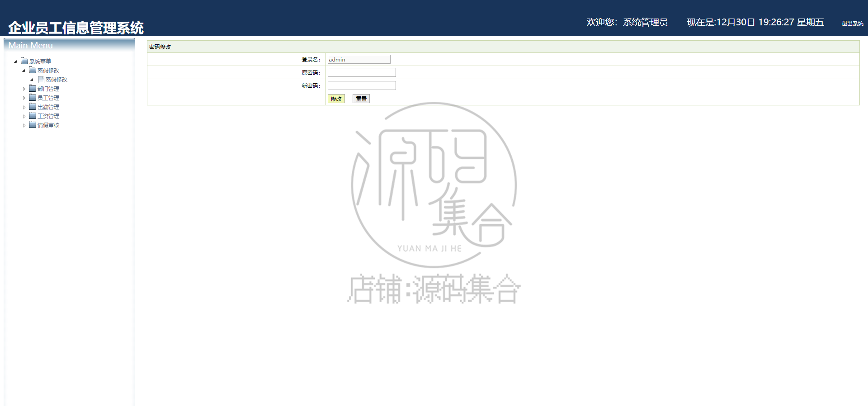
Task: Click the 系统菜单 root folder icon
Action: [24, 61]
